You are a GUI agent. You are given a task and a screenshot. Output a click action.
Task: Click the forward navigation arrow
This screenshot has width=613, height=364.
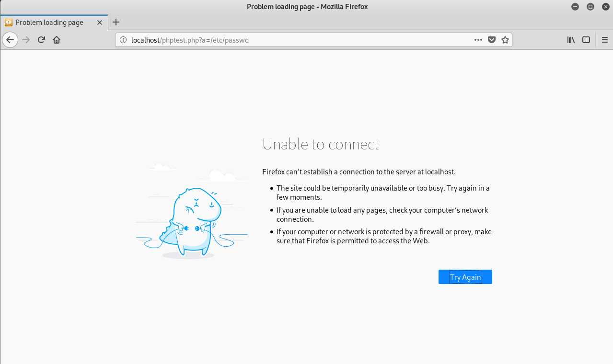26,40
